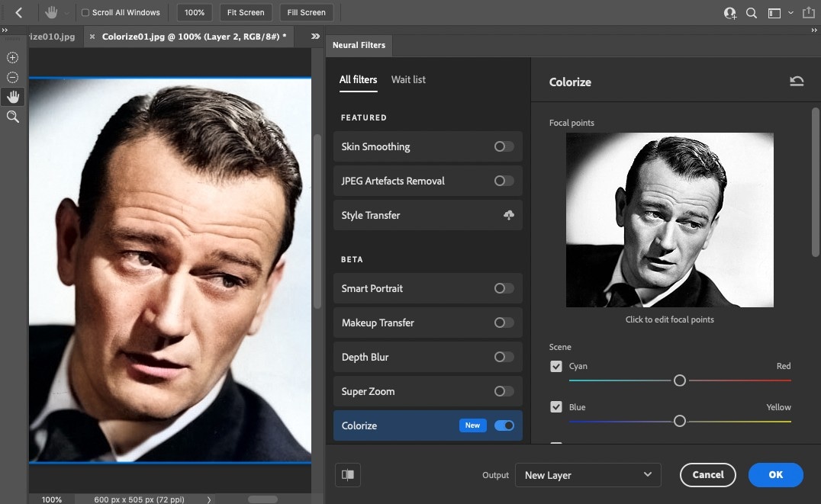Image resolution: width=821 pixels, height=504 pixels.
Task: Enable the Makeup Transfer filter
Action: pos(504,323)
